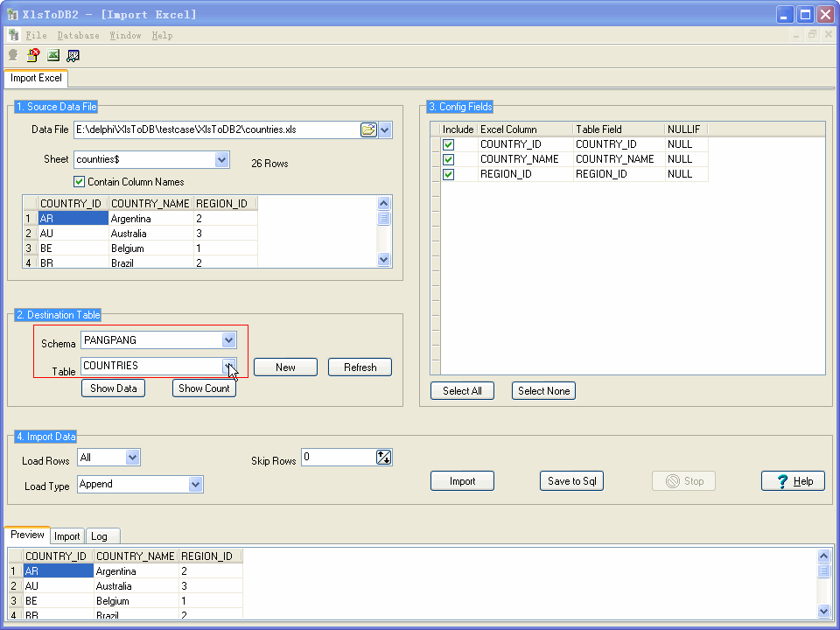840x630 pixels.
Task: Click the open folder icon in Data File field
Action: point(368,129)
